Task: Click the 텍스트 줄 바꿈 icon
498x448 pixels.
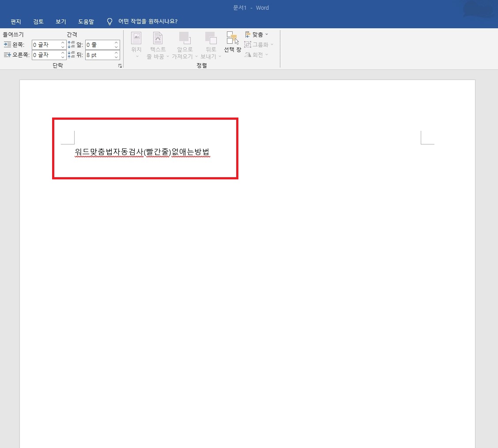Action: (158, 38)
